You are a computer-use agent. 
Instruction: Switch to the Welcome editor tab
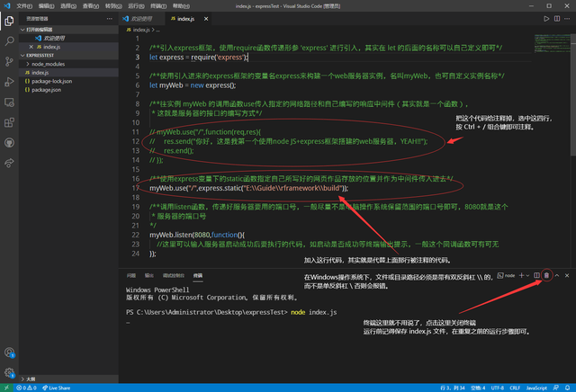coord(141,19)
